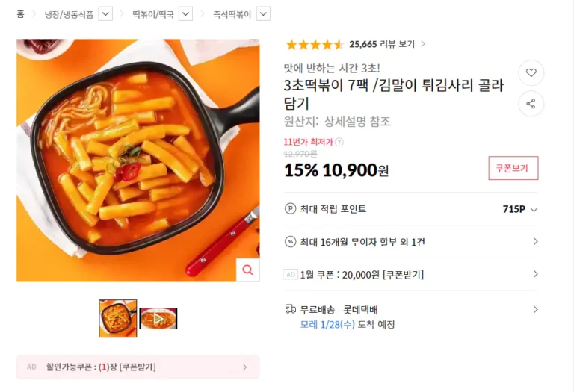Screen dimensions: 574x392
Task: Select the first tteokbokki thumbnail
Action: [118, 319]
